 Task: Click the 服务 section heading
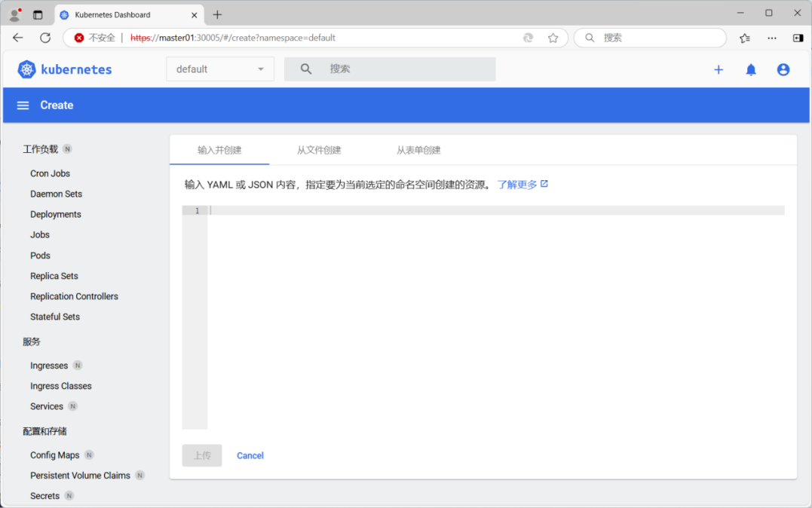(32, 341)
